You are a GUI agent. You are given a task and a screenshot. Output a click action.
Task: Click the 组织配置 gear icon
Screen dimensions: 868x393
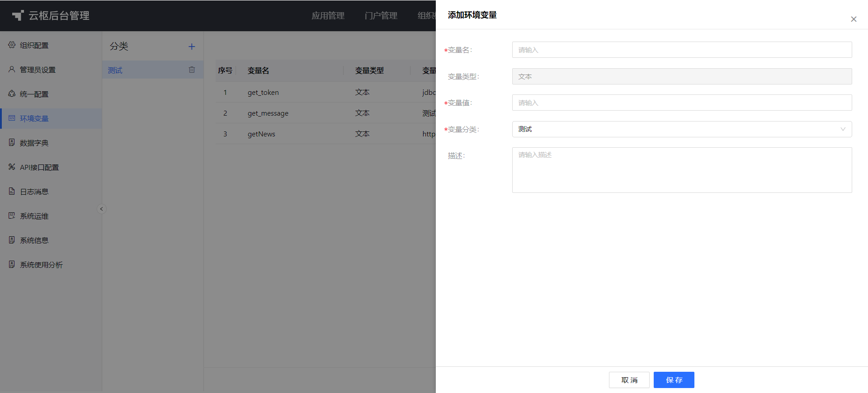[x=12, y=45]
